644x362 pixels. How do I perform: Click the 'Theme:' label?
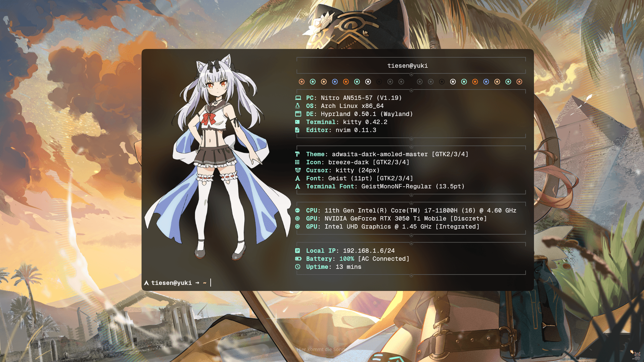click(x=317, y=154)
